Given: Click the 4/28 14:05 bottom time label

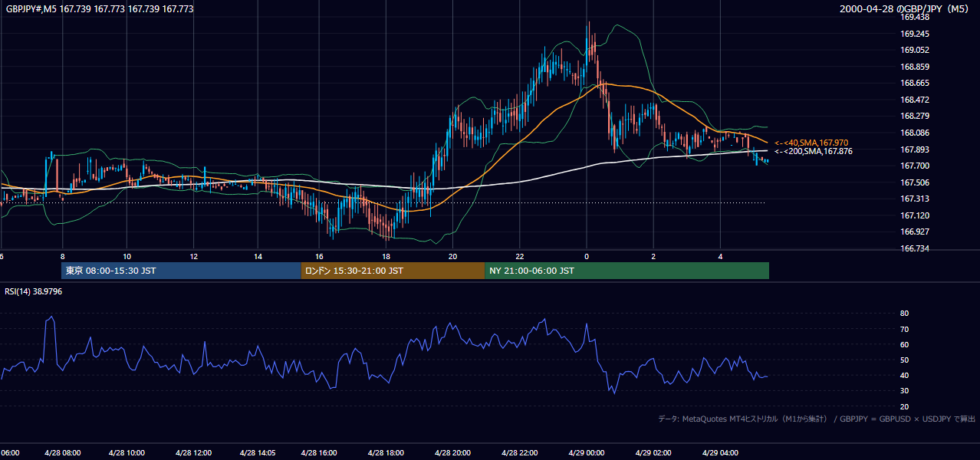Looking at the screenshot, I should coord(258,452).
